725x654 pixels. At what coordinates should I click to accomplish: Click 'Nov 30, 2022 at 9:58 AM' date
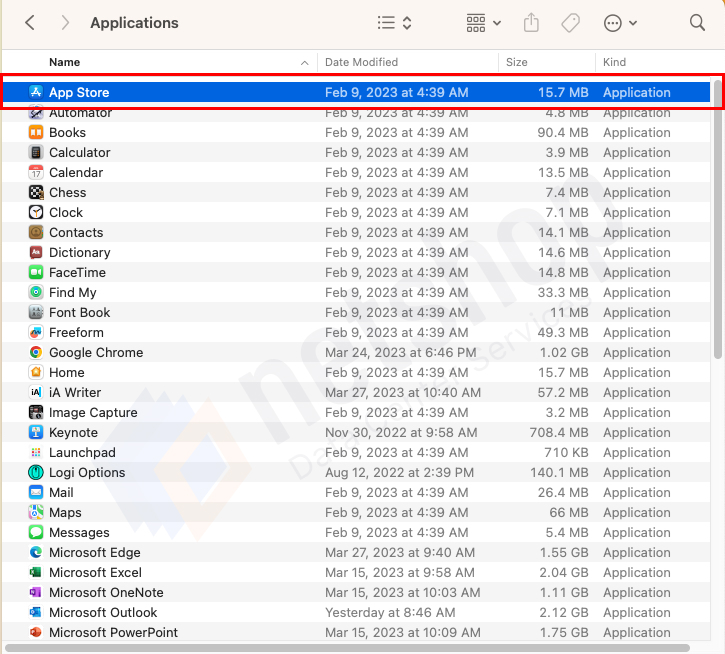401,432
